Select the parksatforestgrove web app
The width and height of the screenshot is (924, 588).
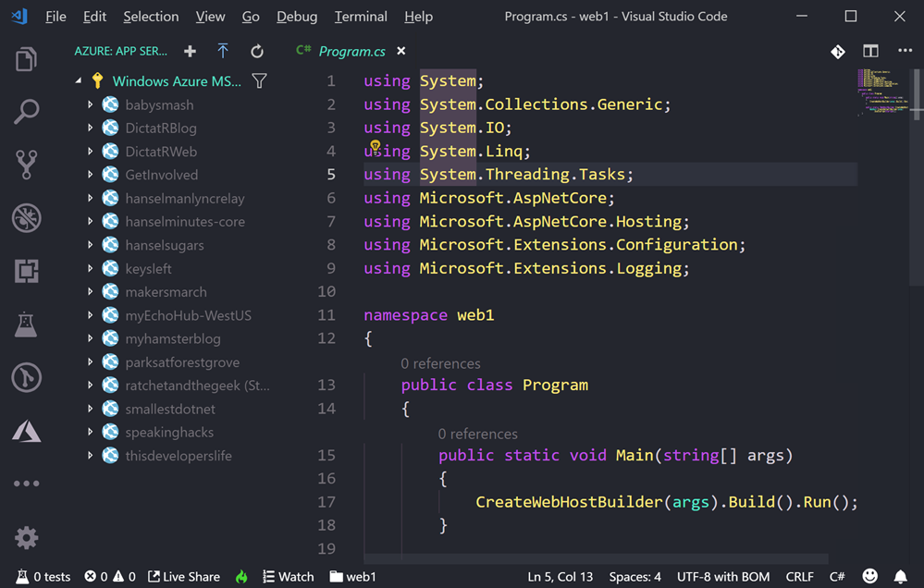click(x=182, y=362)
